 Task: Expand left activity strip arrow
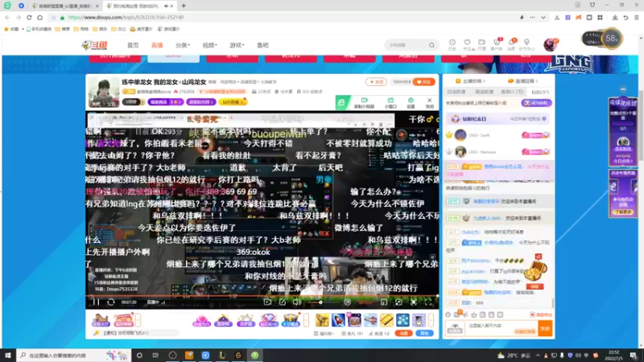click(138, 319)
